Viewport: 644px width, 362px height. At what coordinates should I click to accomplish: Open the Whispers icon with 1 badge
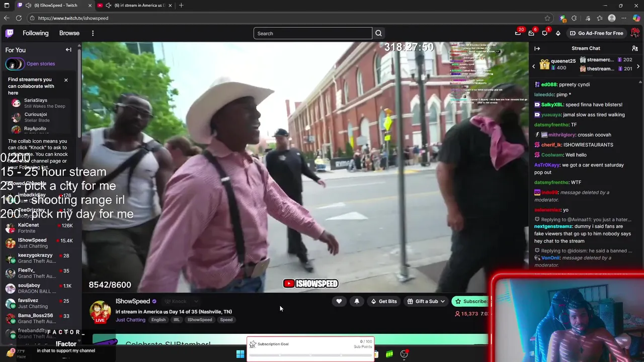pos(545,33)
